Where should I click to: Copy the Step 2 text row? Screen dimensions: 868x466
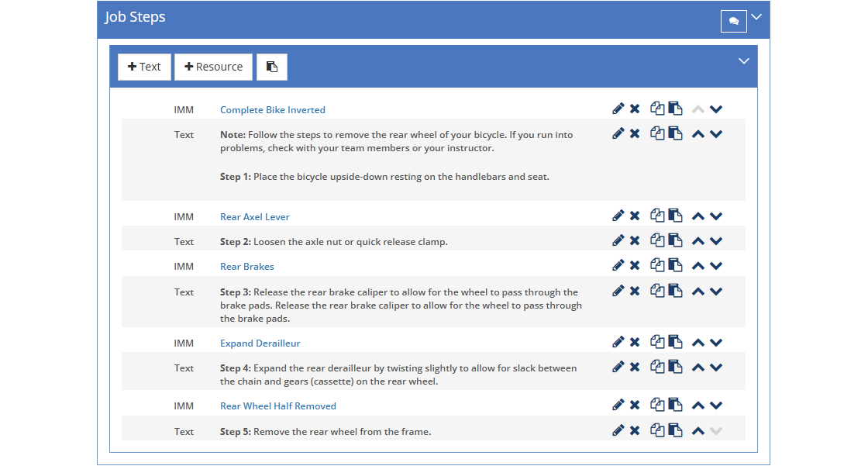coord(657,240)
